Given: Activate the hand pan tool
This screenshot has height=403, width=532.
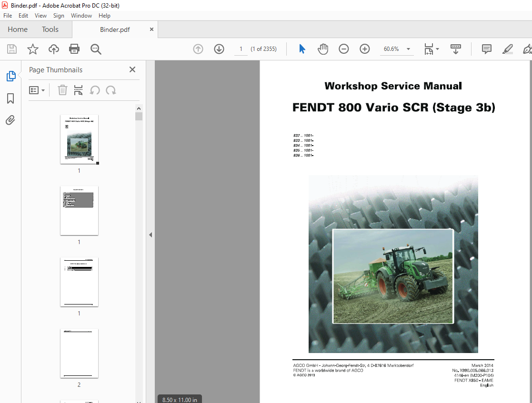Looking at the screenshot, I should pos(322,49).
